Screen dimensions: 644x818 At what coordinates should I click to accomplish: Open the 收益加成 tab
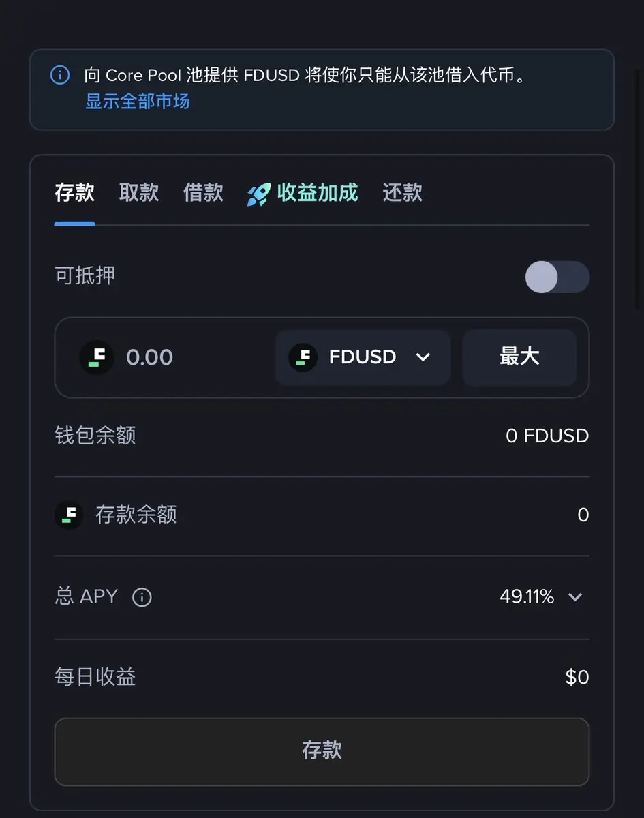[317, 193]
